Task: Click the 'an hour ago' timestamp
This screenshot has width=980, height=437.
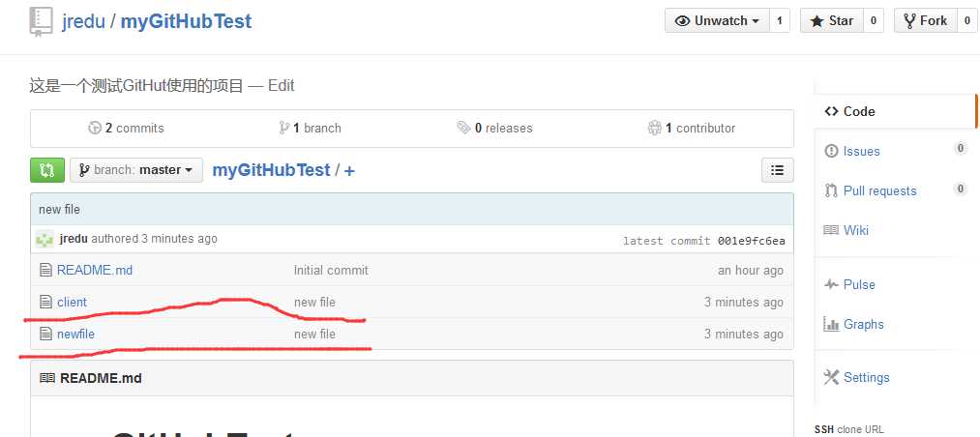Action: tap(751, 271)
